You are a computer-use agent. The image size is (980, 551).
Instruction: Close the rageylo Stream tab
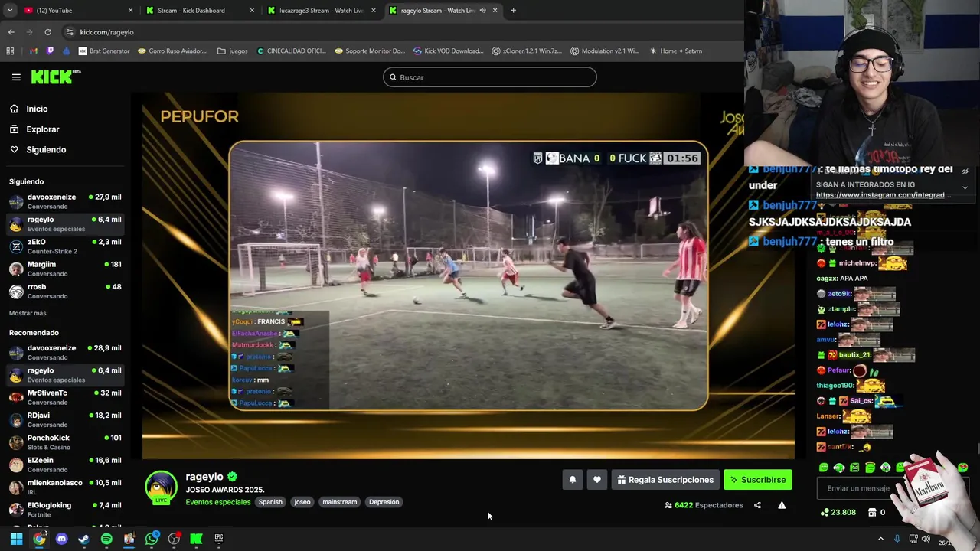tap(495, 11)
